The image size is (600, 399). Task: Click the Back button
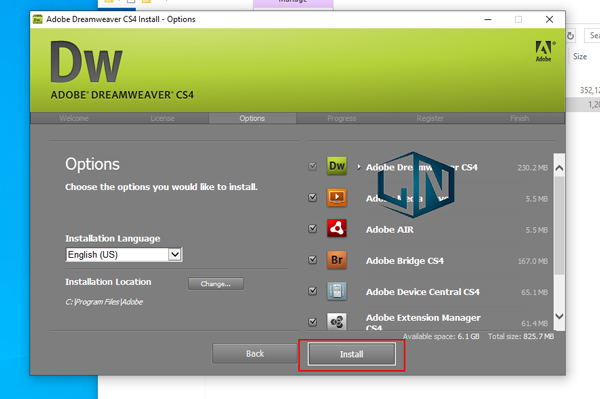[x=255, y=354]
